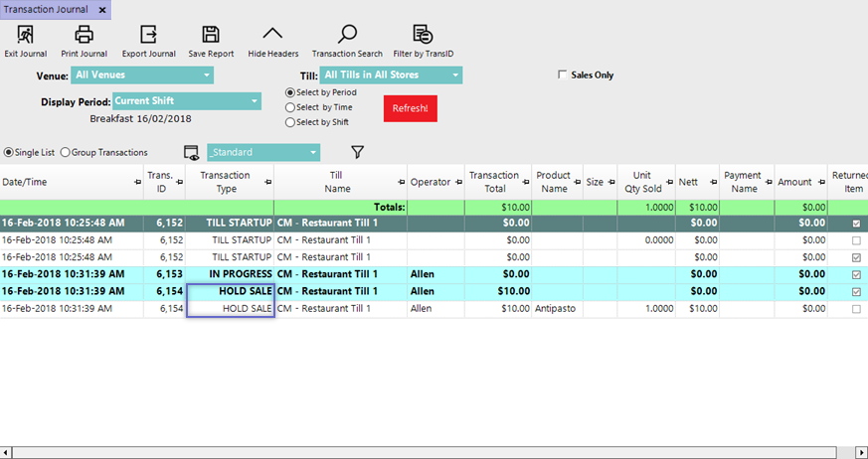Enable the Sales Only checkbox
The image size is (868, 459).
click(x=563, y=75)
